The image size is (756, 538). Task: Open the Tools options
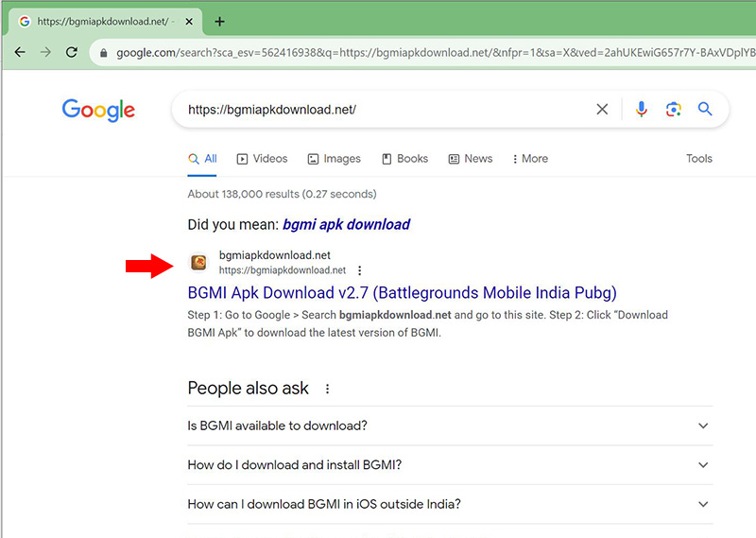click(x=699, y=159)
